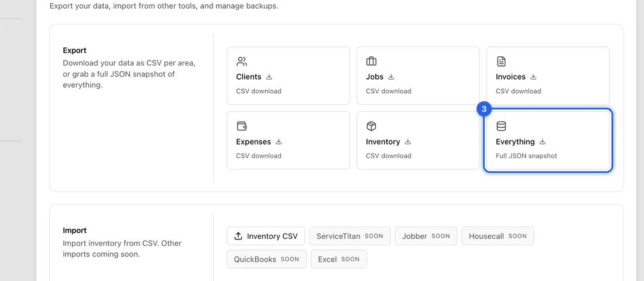
Task: Click download arrow next to Clients
Action: tap(269, 77)
